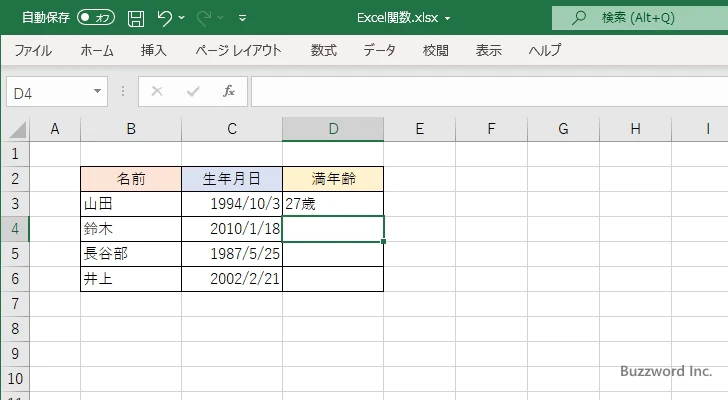Click the Name Box showing D4
The width and height of the screenshot is (728, 400).
point(49,92)
